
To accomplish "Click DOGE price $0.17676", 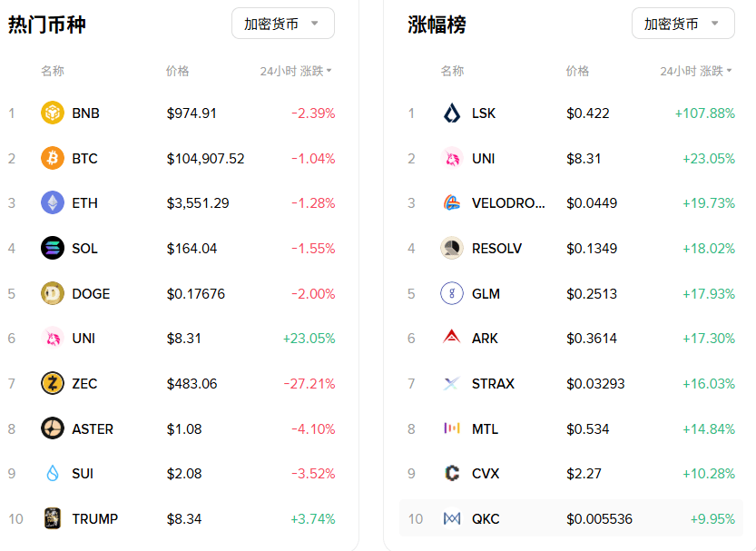I will (x=196, y=293).
